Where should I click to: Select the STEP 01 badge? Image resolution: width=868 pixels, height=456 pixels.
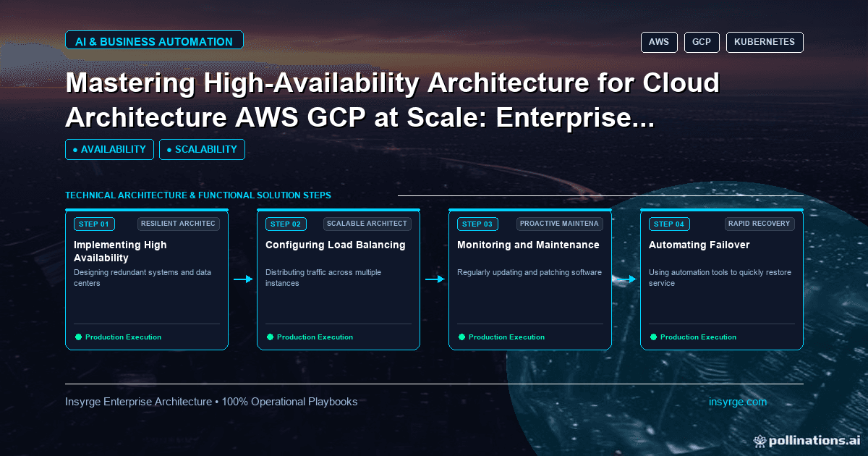(x=94, y=224)
